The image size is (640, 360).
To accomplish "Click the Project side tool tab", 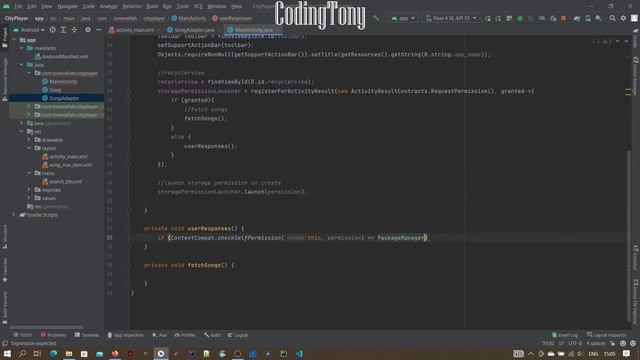I will point(4,38).
